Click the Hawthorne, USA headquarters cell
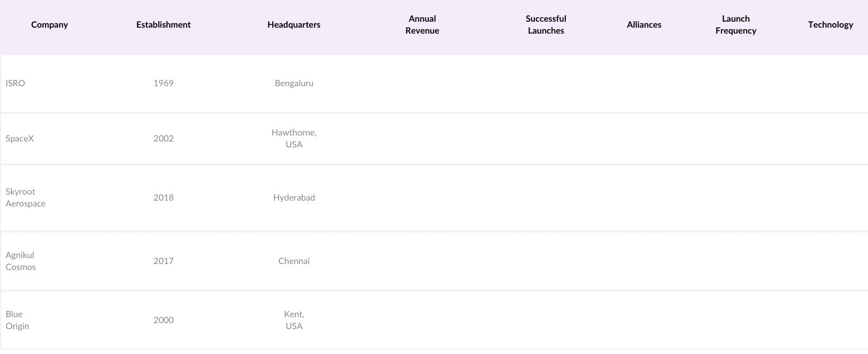The image size is (868, 354). pyautogui.click(x=293, y=138)
